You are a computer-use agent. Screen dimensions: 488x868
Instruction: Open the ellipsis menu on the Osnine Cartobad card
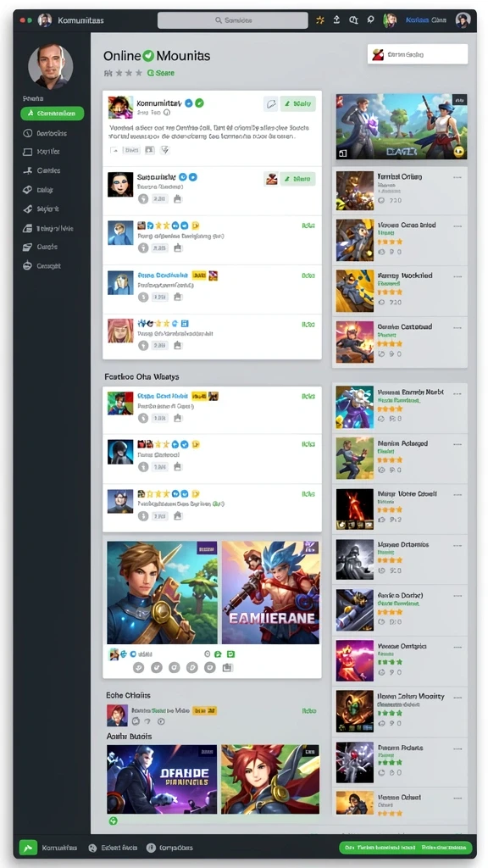pos(457,328)
